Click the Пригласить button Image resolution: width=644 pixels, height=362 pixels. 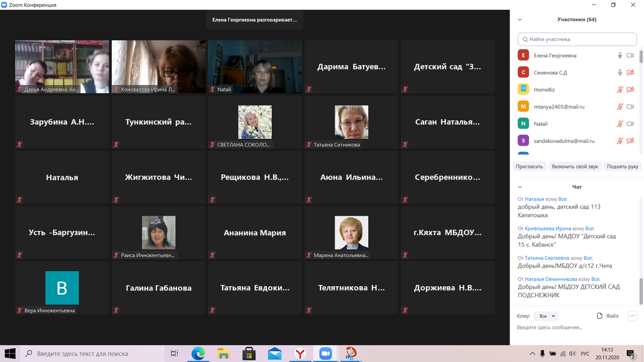click(x=529, y=166)
